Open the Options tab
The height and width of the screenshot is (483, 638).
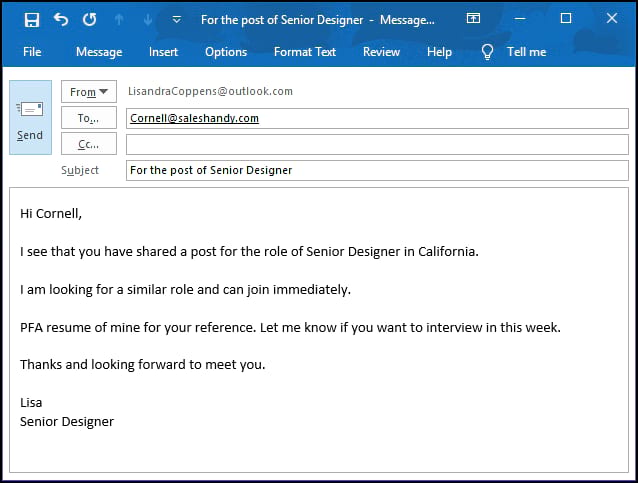(226, 52)
